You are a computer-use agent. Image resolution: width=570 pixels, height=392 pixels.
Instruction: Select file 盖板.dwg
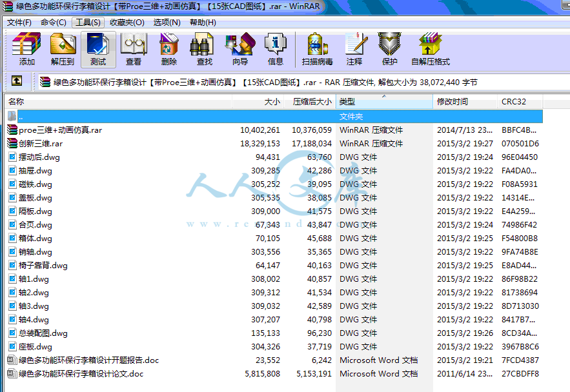tap(36, 197)
